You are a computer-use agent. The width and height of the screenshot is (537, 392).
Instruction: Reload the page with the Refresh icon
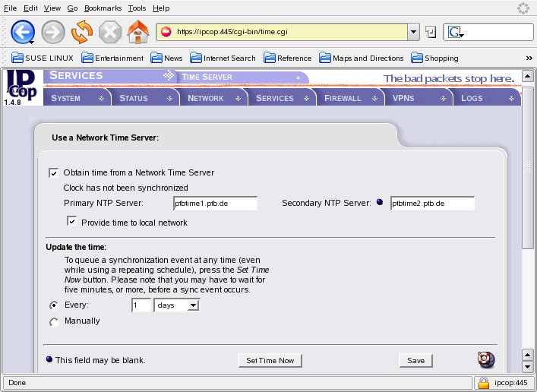(81, 32)
